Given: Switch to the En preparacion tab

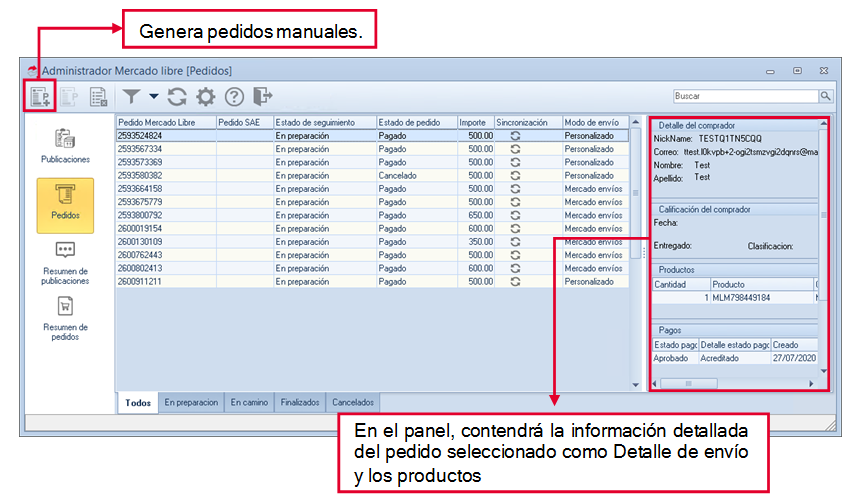Looking at the screenshot, I should pos(191,402).
